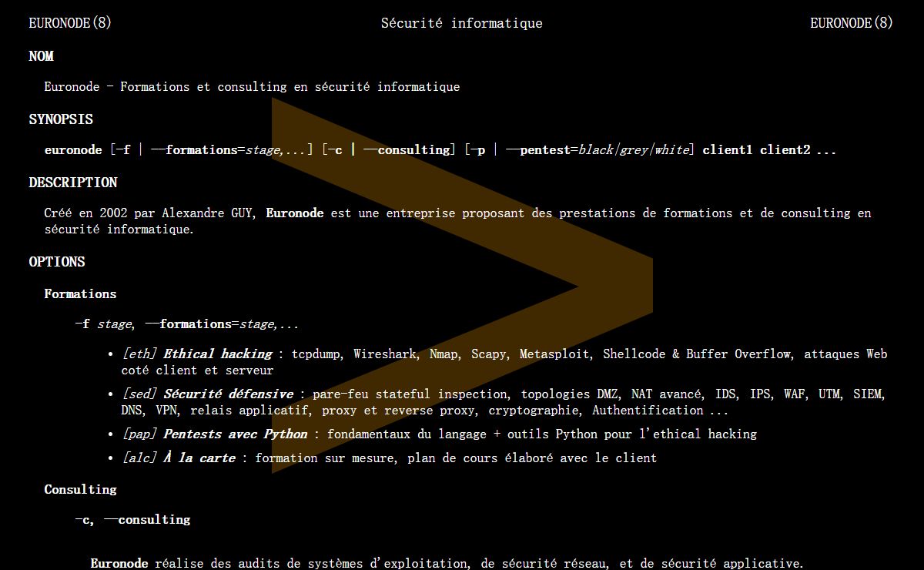This screenshot has height=570, width=924.
Task: Select the 'DESCRIPTION' section heading
Action: 73,183
